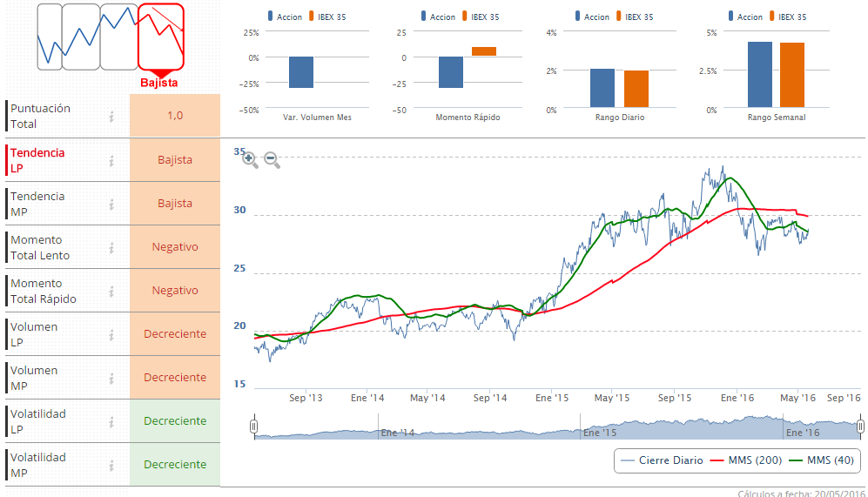Click the left handle of range navigator
This screenshot has width=868, height=497.
click(253, 426)
